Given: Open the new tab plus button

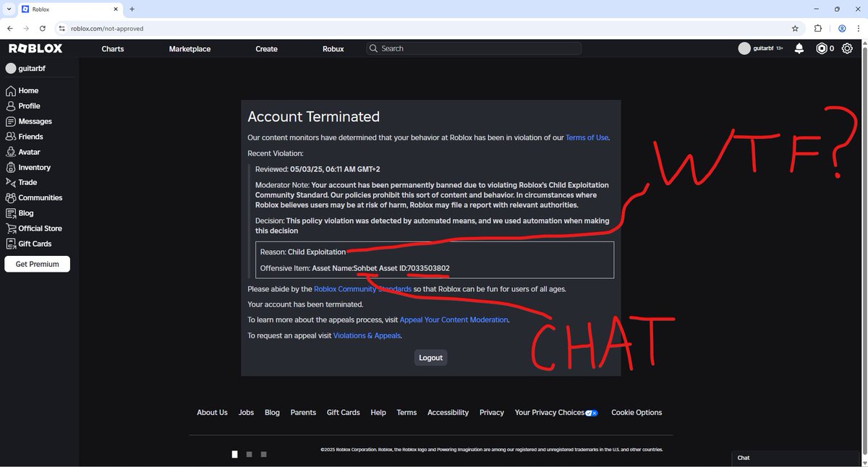Looking at the screenshot, I should (132, 9).
